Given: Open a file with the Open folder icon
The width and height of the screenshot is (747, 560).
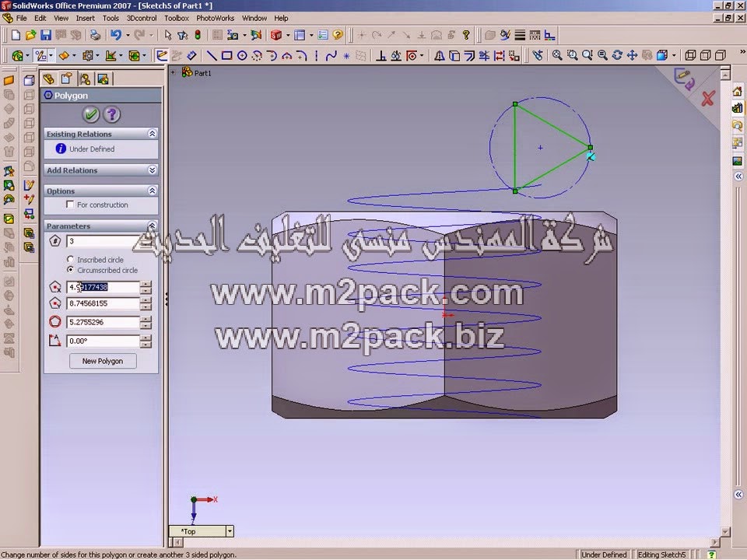Looking at the screenshot, I should click(x=30, y=35).
